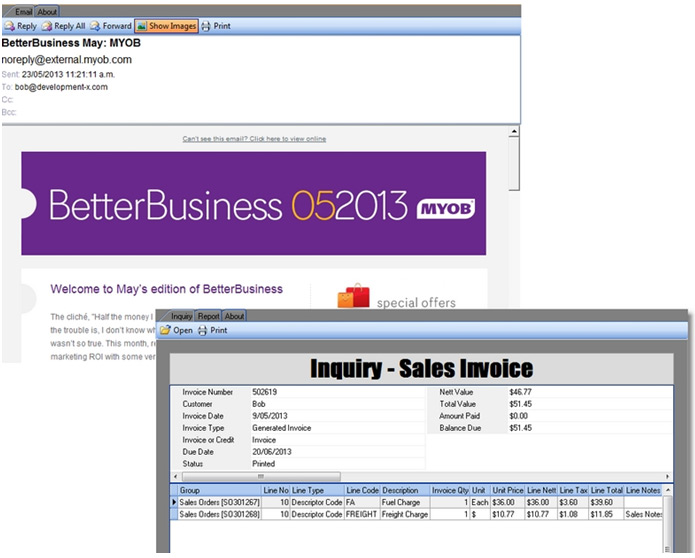Click the Print icon in Inquiry window
The height and width of the screenshot is (558, 695).
[203, 330]
